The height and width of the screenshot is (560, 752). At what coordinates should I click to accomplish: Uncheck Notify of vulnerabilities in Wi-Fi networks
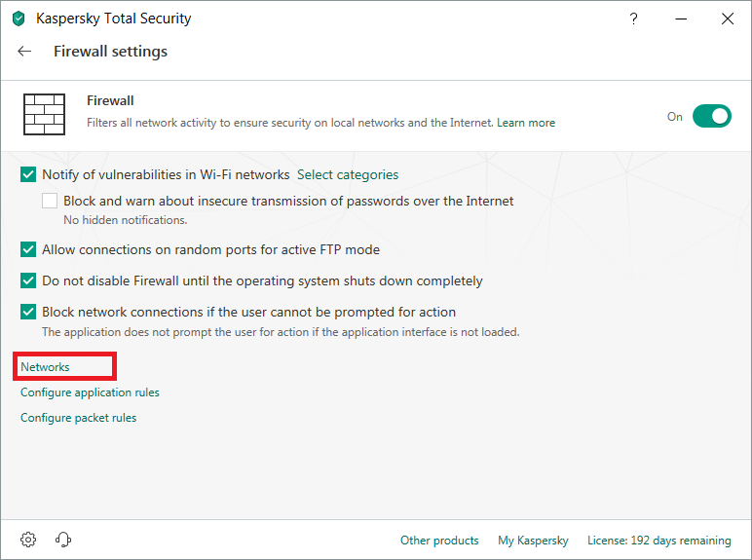(28, 174)
